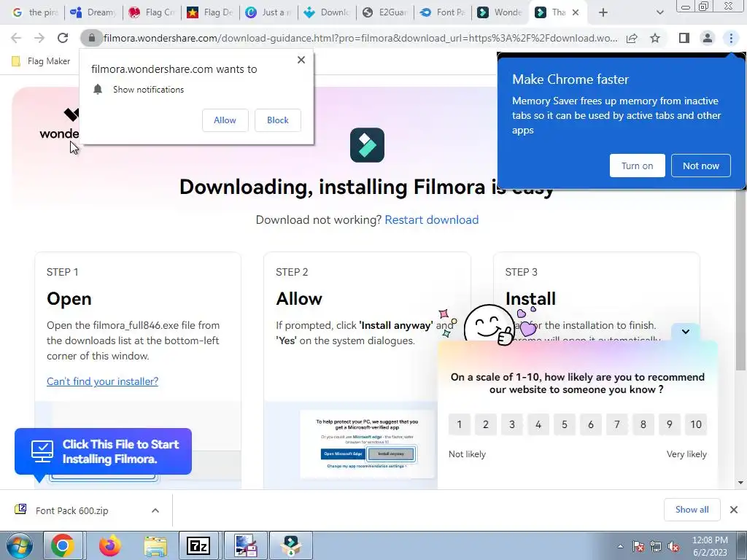This screenshot has height=560, width=747.
Task: Share this page icon in address bar
Action: pos(632,38)
